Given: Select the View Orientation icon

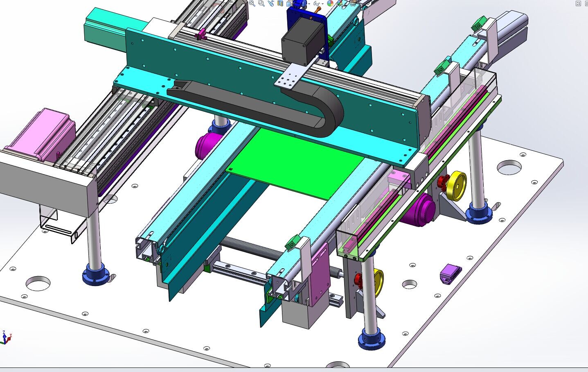Looking at the screenshot, I should coord(289,4).
